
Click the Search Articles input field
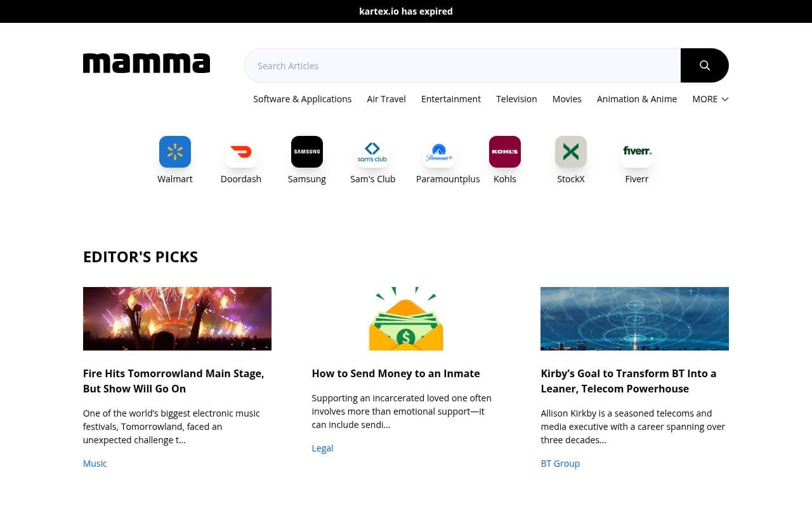point(463,65)
